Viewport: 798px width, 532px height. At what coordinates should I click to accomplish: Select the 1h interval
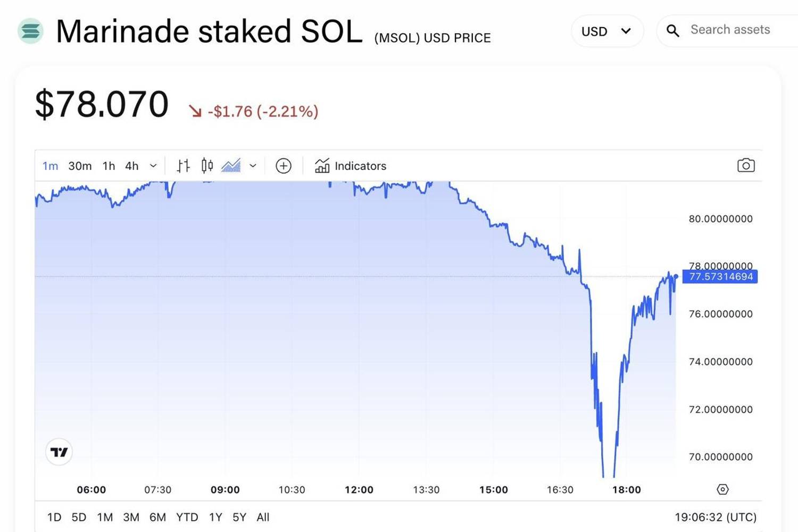[108, 166]
